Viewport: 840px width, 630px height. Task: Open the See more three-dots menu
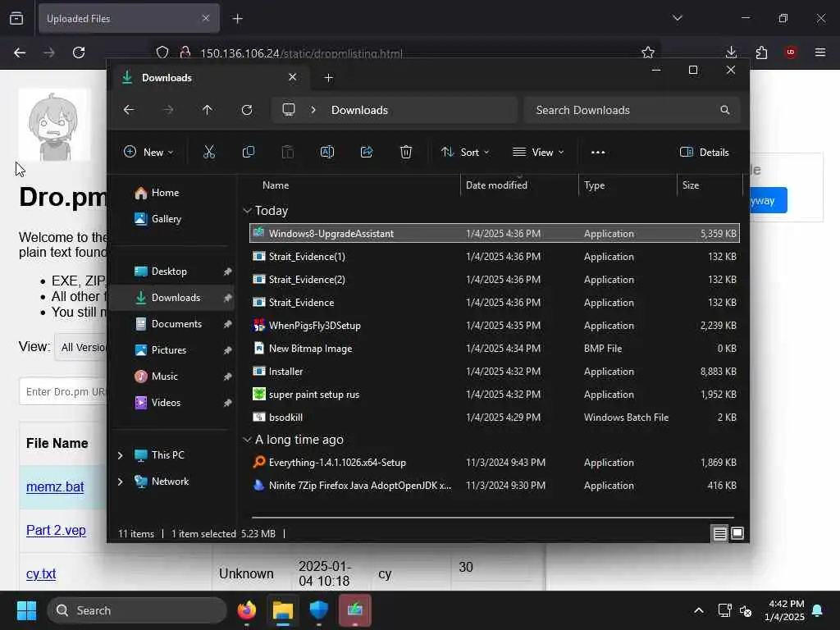pyautogui.click(x=598, y=152)
